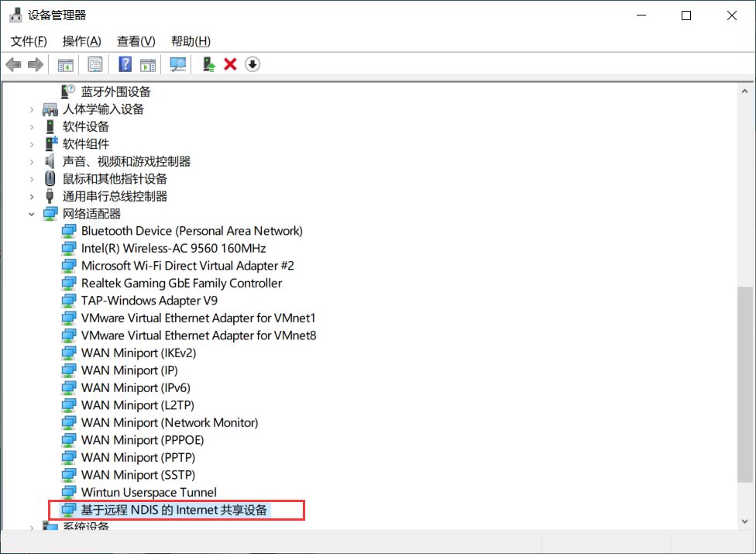Open the 操作(A) menu
This screenshot has height=554, width=756.
[81, 42]
